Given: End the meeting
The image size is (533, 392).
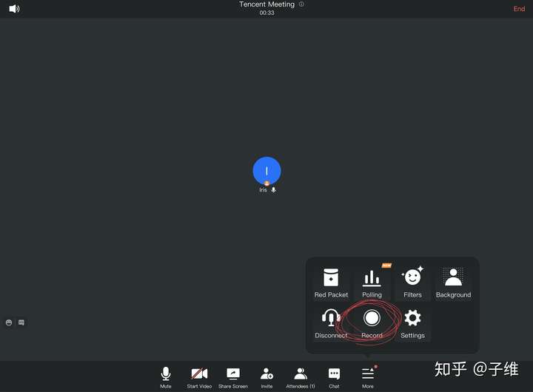Looking at the screenshot, I should [519, 9].
